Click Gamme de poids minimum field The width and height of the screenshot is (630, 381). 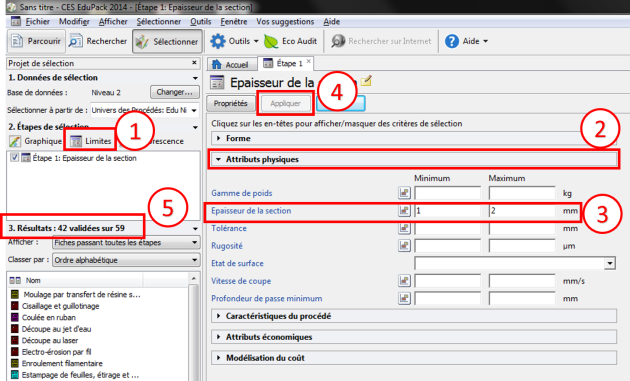point(448,193)
